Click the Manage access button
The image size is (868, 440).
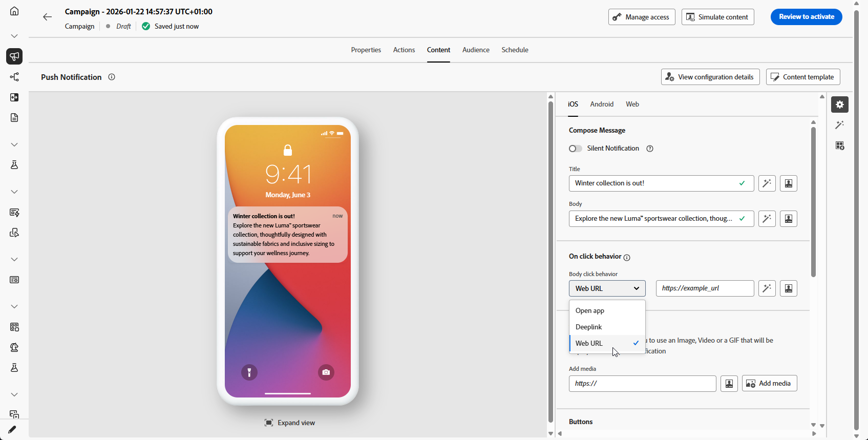(x=642, y=17)
